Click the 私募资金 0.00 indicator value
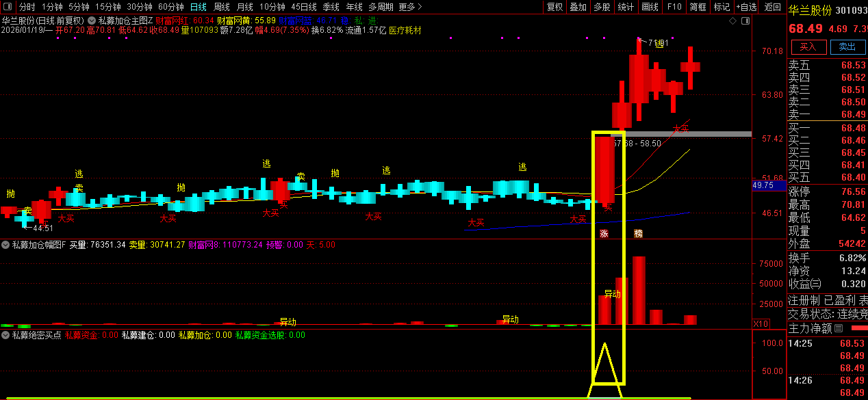 [x=92, y=335]
